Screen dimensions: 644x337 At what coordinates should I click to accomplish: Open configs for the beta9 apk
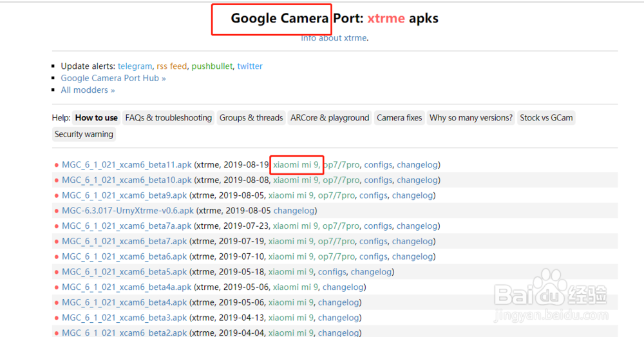pos(374,195)
